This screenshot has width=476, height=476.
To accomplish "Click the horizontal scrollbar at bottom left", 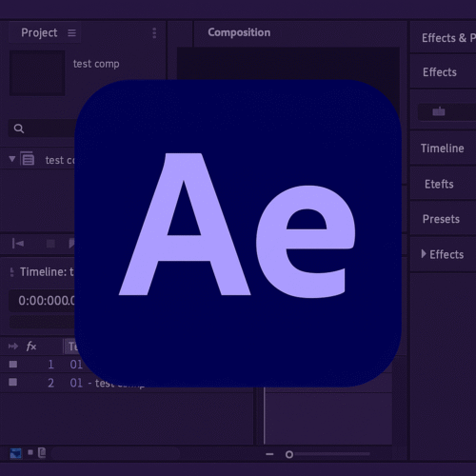I will [x=116, y=453].
